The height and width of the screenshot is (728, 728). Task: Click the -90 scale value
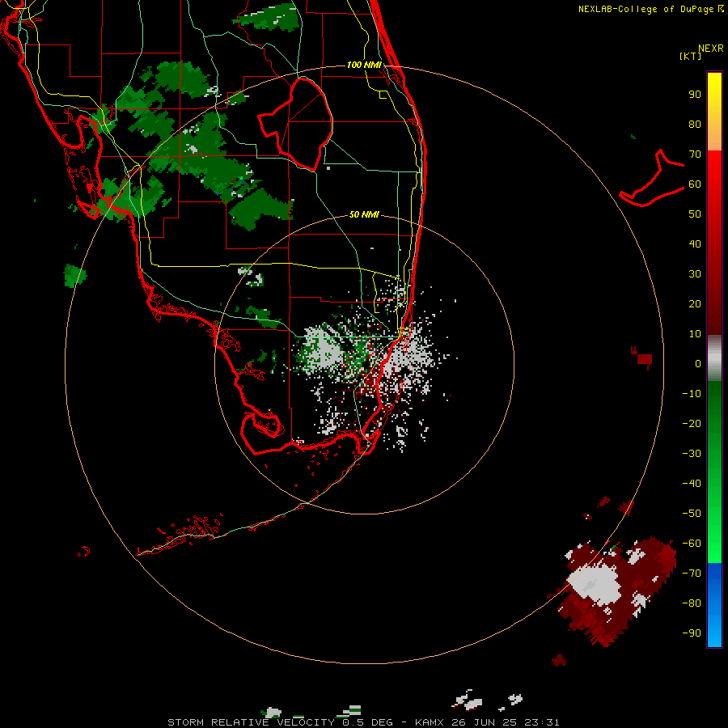(692, 633)
